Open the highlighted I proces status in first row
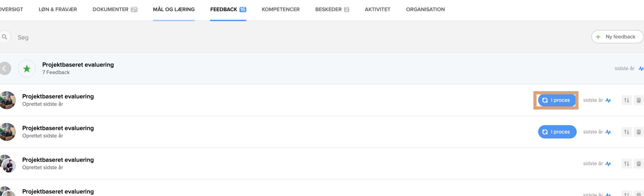This screenshot has width=644, height=196. tap(557, 100)
